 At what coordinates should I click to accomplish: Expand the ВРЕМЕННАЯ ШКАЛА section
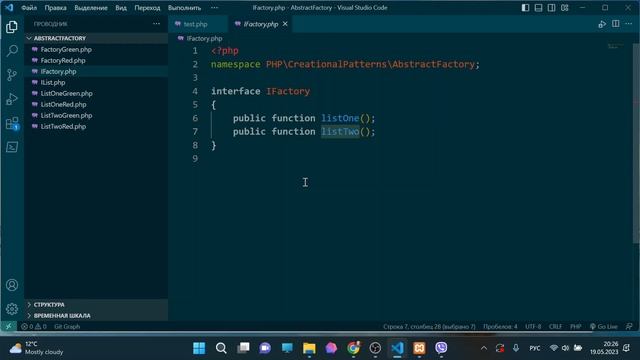96,316
